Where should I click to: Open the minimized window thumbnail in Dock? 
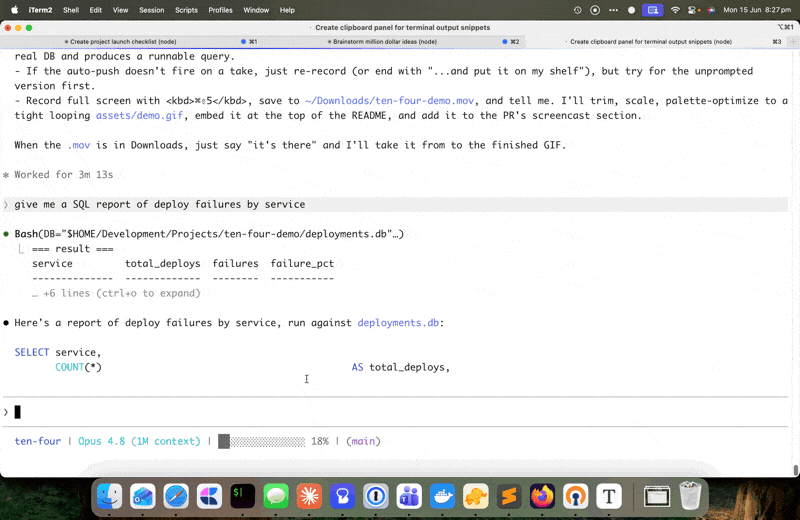click(657, 496)
